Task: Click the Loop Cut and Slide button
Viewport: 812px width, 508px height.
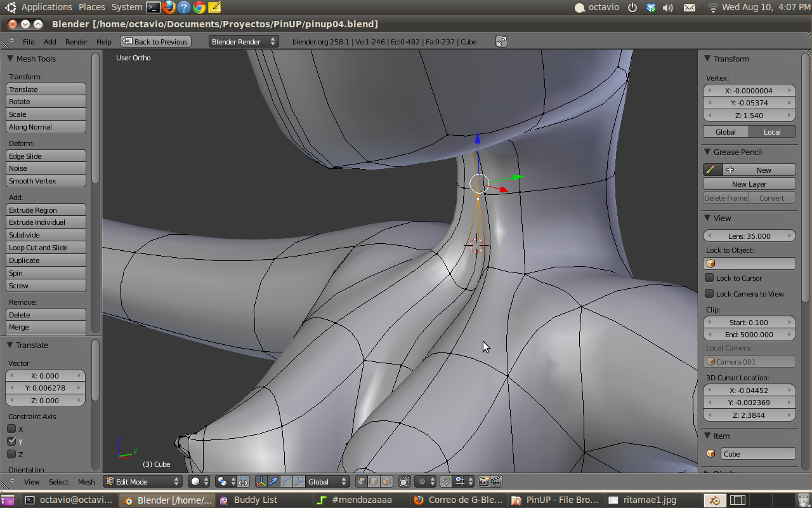Action: [x=46, y=248]
